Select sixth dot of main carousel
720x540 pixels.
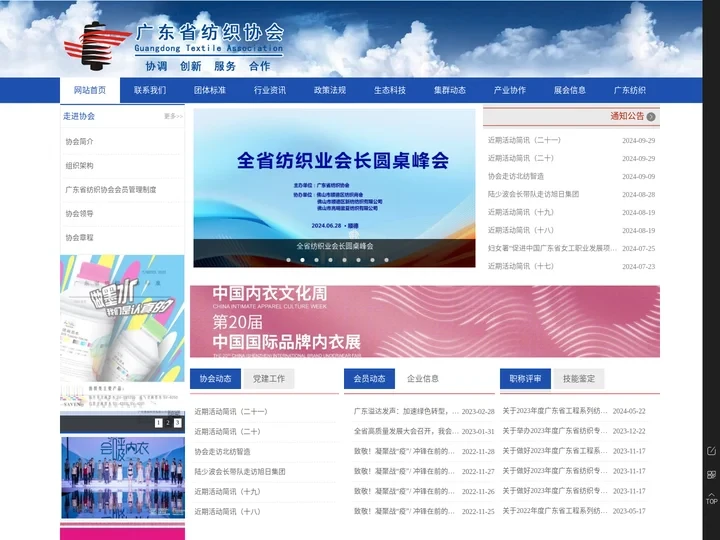(x=358, y=260)
